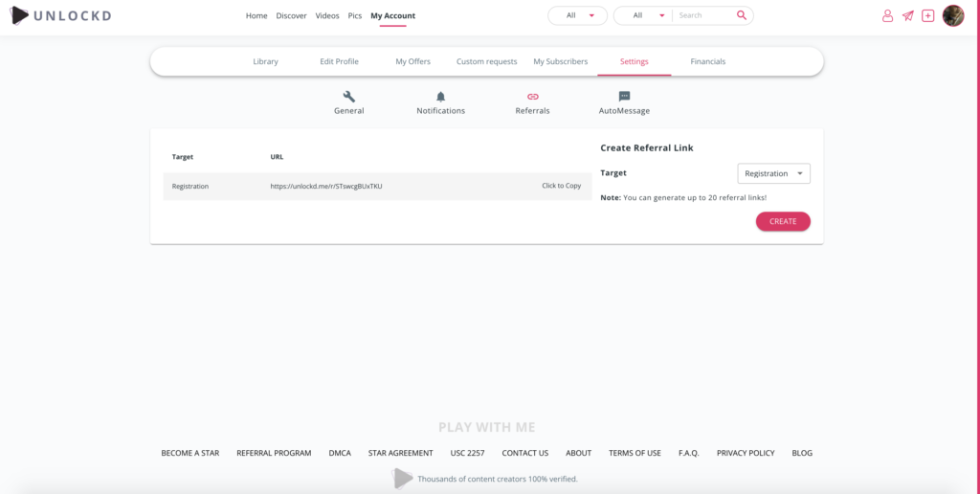Select the General wrench icon
This screenshot has width=980, height=494.
[x=349, y=97]
